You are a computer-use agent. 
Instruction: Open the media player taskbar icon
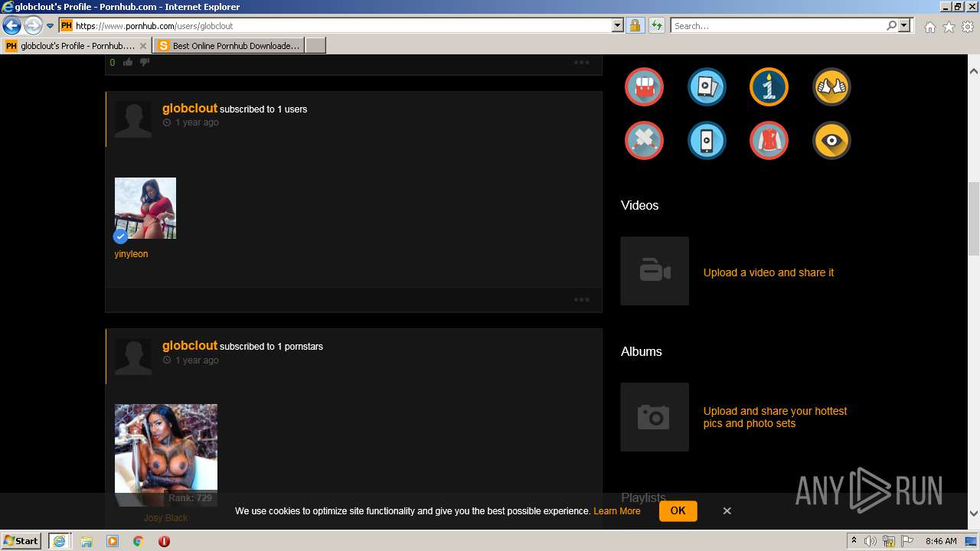(x=113, y=541)
